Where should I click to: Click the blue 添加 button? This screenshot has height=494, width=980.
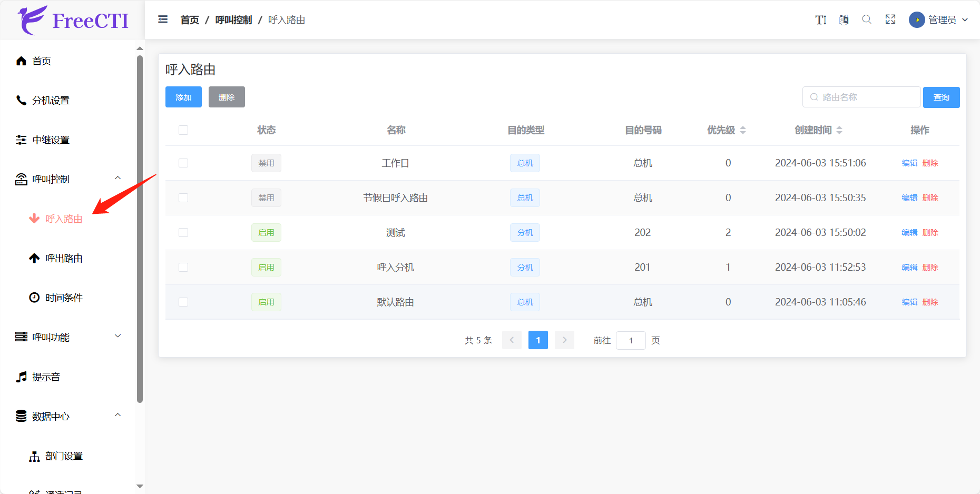point(183,97)
